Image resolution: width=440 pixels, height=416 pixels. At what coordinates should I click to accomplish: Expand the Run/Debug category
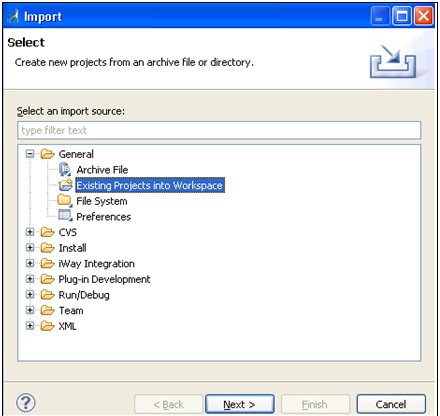30,295
